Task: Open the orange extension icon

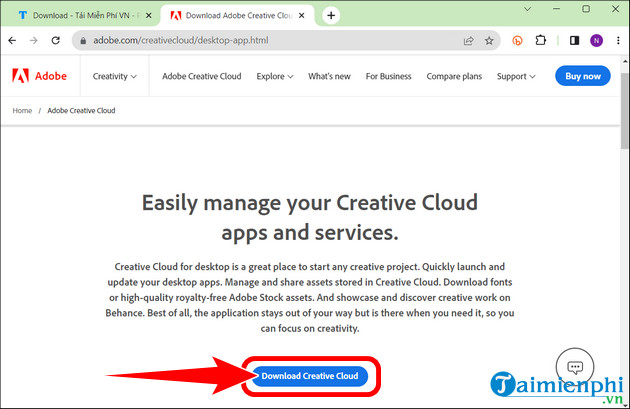Action: (x=517, y=41)
